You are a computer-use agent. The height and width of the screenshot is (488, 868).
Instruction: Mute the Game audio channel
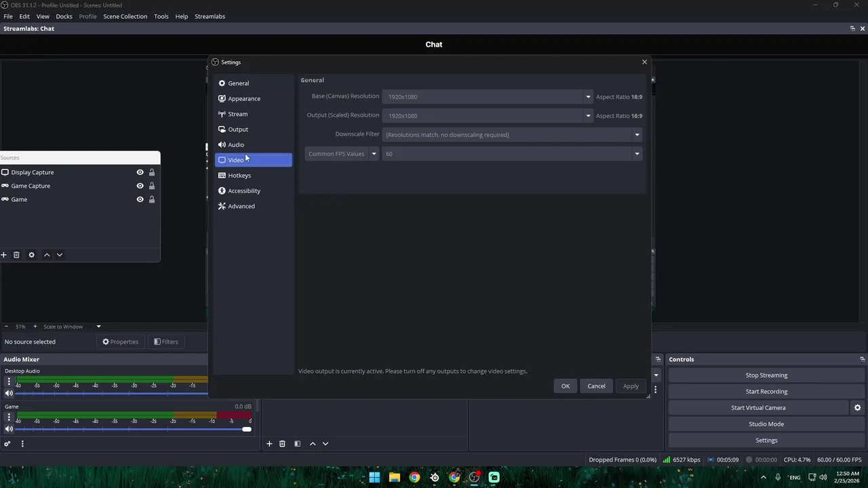tap(9, 429)
